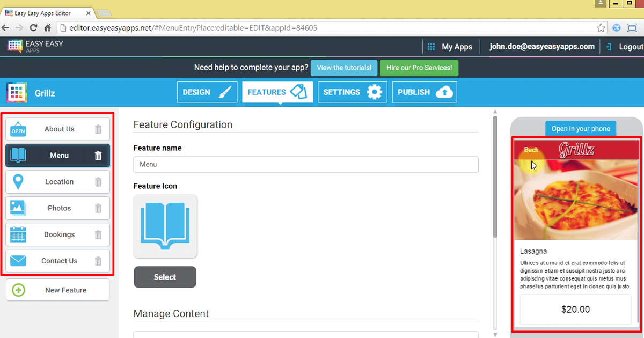Open the SETTINGS tab

[352, 92]
